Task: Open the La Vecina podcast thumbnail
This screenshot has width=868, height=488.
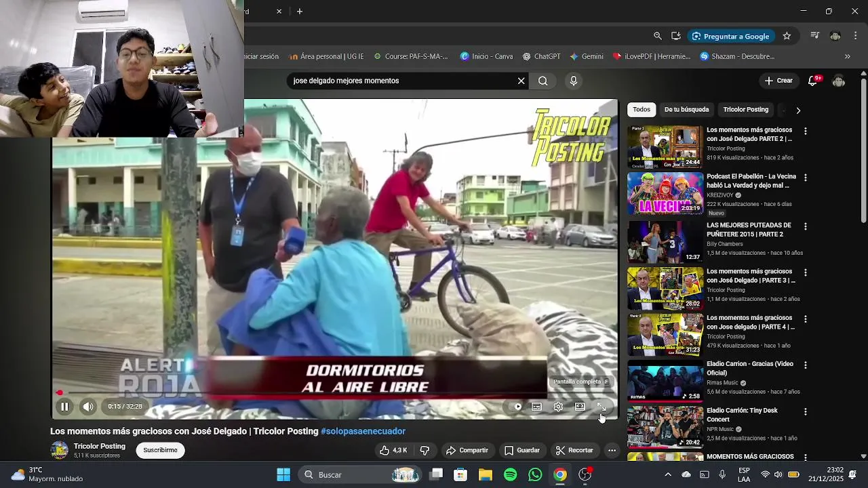Action: coord(665,193)
